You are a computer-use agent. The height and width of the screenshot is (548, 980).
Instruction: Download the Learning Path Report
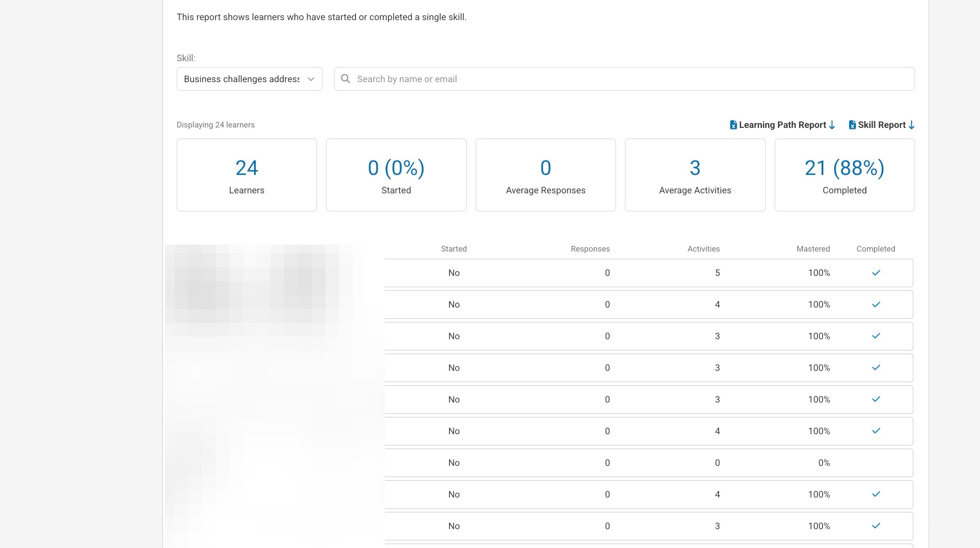[782, 125]
